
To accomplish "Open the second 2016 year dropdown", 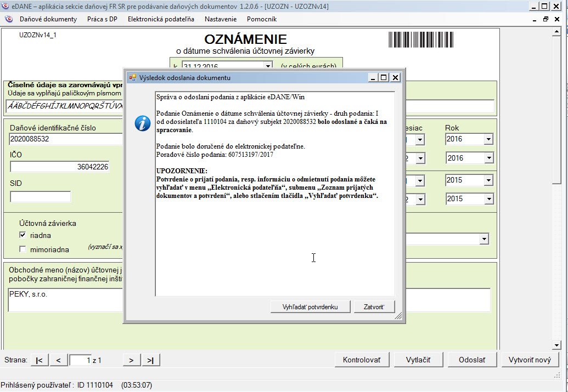I will click(x=488, y=158).
